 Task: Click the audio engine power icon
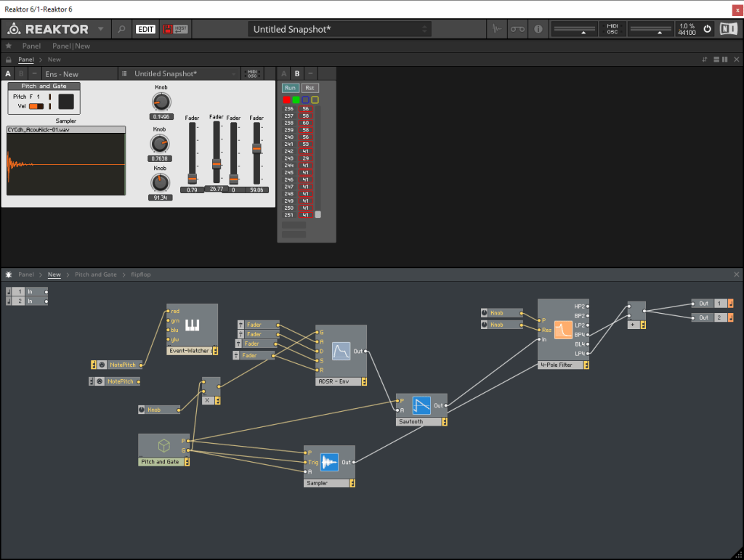pos(707,29)
